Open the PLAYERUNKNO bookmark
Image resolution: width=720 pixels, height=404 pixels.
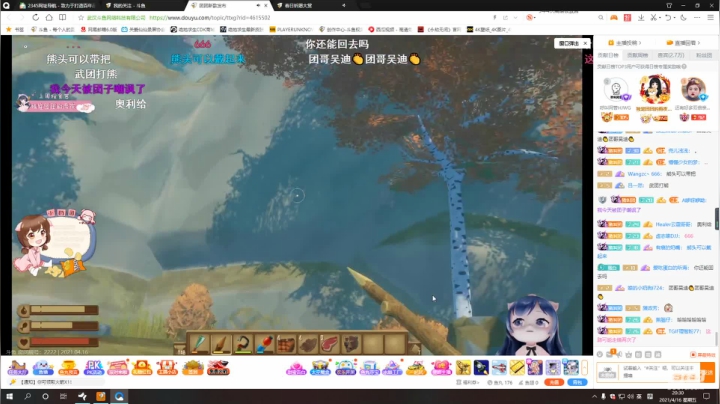(291, 29)
